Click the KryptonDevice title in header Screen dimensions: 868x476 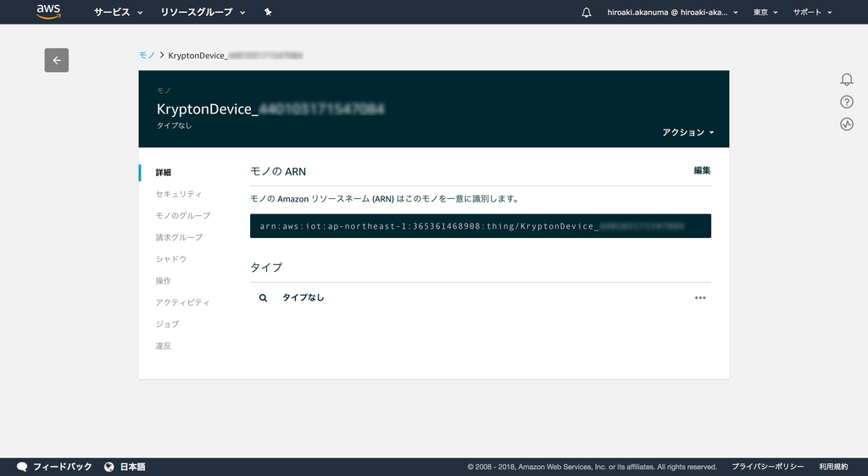270,109
